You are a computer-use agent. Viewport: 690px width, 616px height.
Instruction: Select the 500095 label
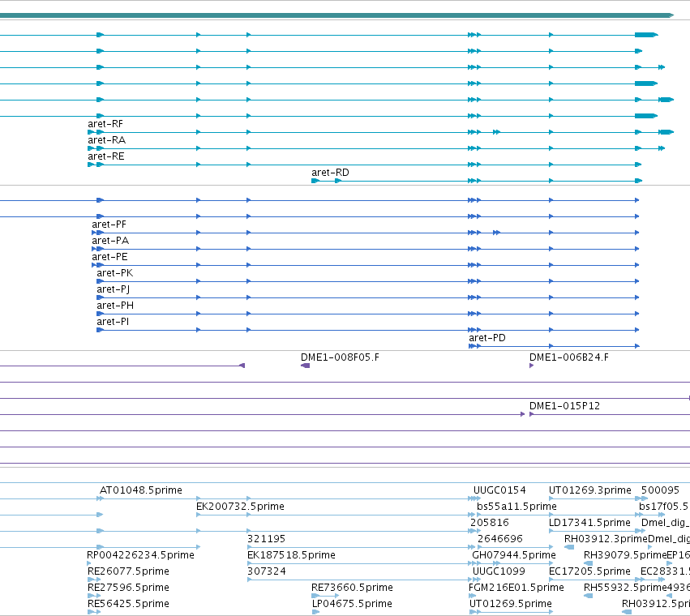(660, 490)
